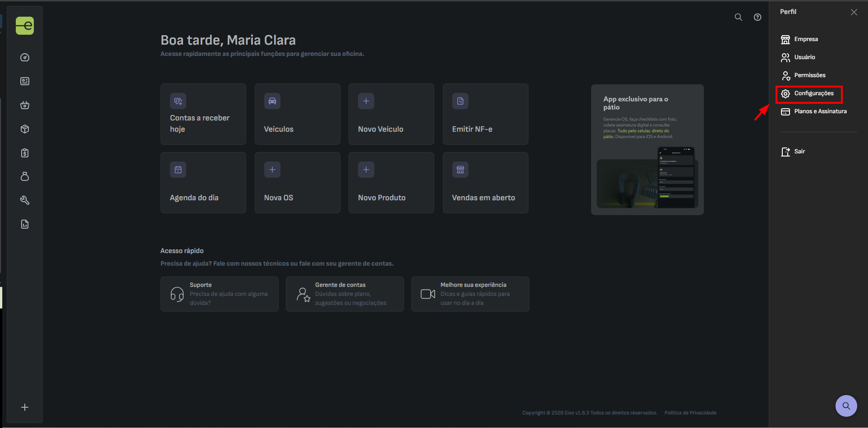This screenshot has height=428, width=868.
Task: Open Planos e Assinatura menu item
Action: click(x=814, y=111)
